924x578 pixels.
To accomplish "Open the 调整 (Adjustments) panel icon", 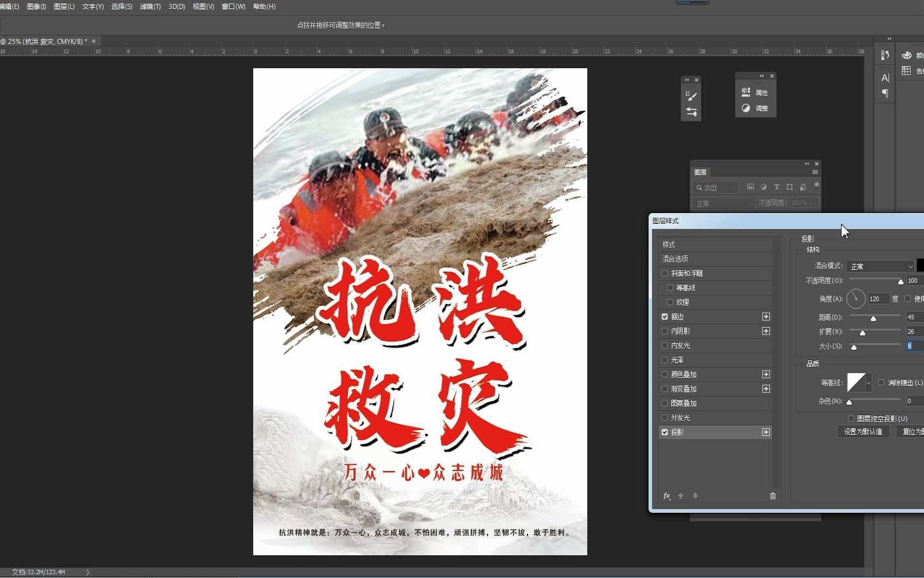I will pos(746,108).
